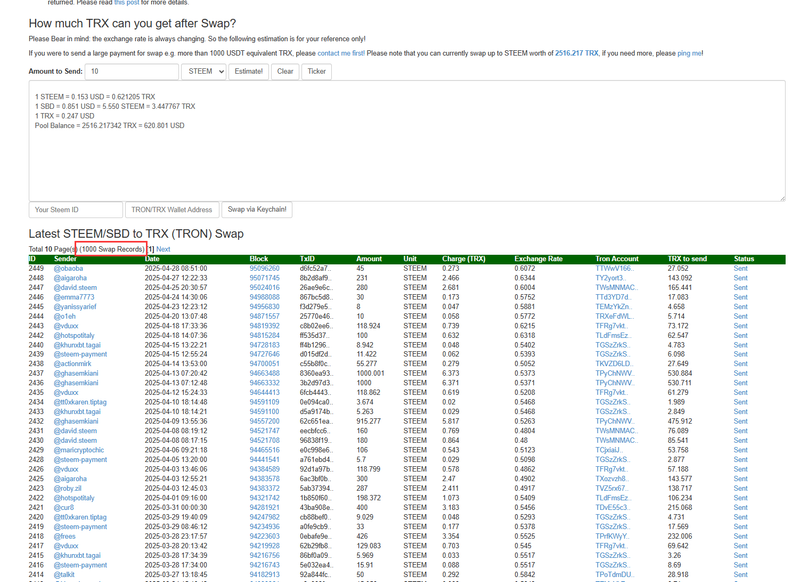The width and height of the screenshot is (800, 582).
Task: Go to Next page of swap records
Action: (x=163, y=249)
